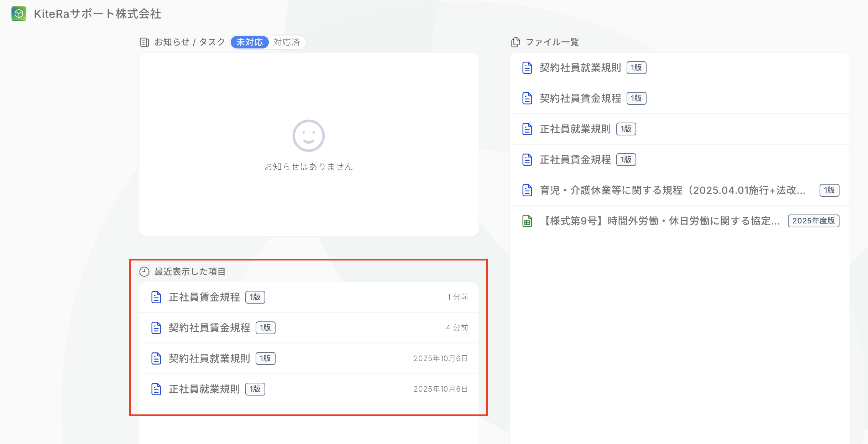Image resolution: width=868 pixels, height=444 pixels.
Task: Click document icon of 育児・介護休業等に関する規程
Action: click(x=527, y=190)
